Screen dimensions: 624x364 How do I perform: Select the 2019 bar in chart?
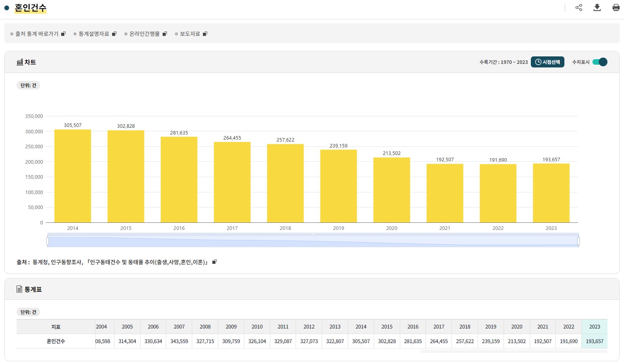point(339,186)
